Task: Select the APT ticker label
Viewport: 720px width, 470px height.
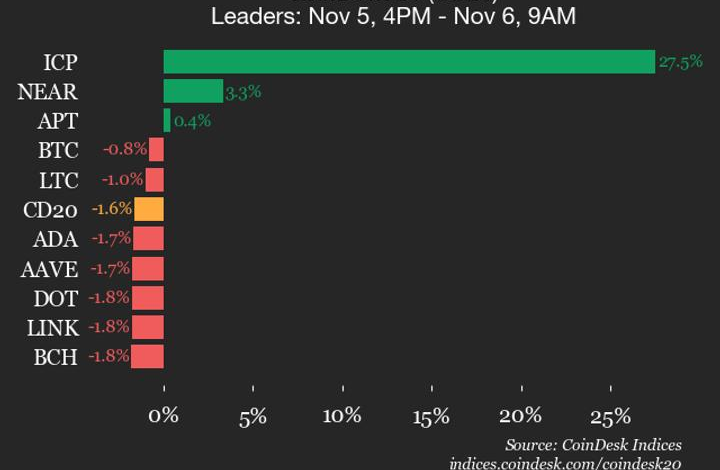Action: 57,121
